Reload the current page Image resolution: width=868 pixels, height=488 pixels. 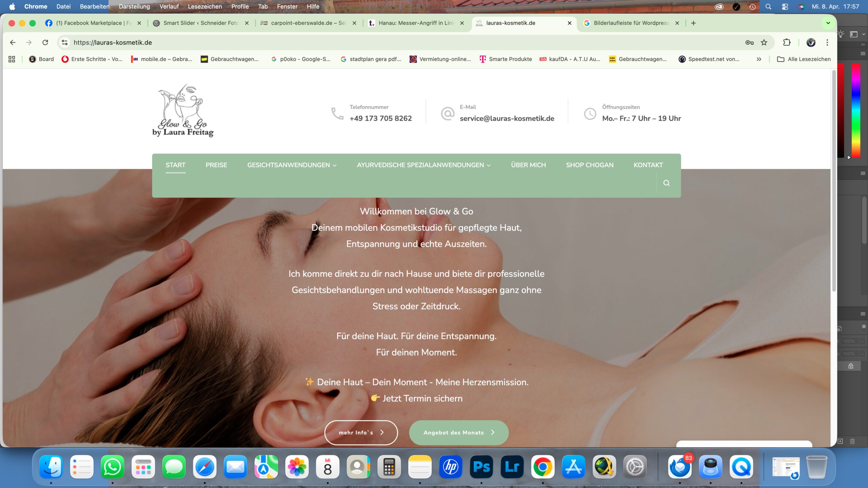[x=45, y=42]
